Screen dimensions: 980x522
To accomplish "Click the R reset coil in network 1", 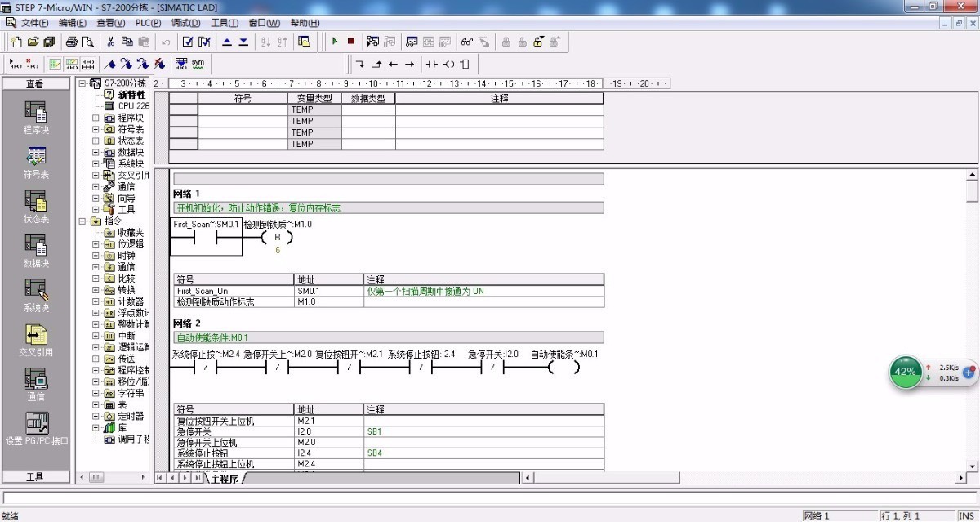I will point(277,237).
